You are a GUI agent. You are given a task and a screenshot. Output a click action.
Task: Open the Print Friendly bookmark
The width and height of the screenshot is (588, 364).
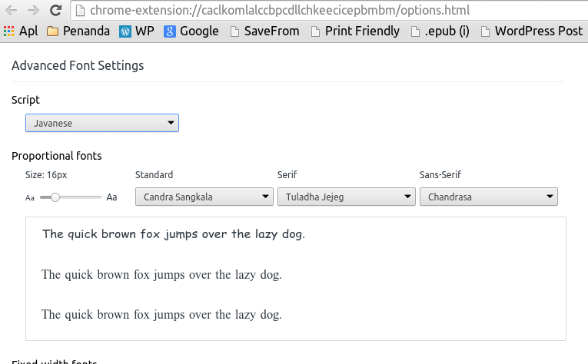[356, 31]
